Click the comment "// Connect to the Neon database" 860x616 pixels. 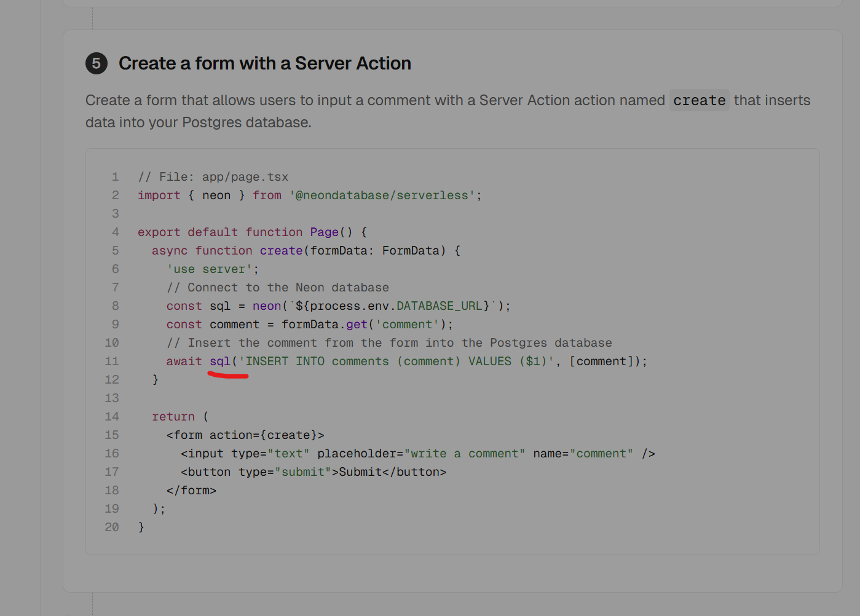click(278, 288)
